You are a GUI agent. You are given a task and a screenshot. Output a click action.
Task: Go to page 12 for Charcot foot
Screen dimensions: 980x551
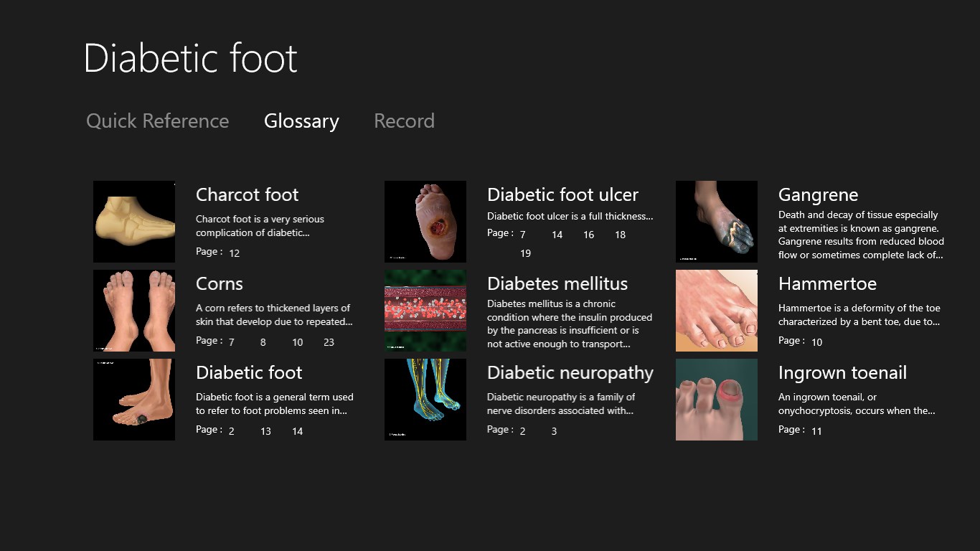tap(235, 253)
